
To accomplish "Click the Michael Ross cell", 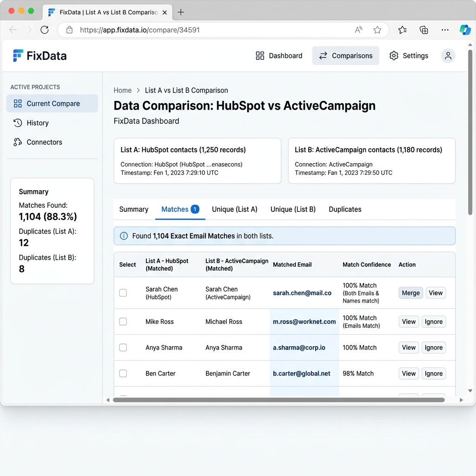I will [x=224, y=322].
